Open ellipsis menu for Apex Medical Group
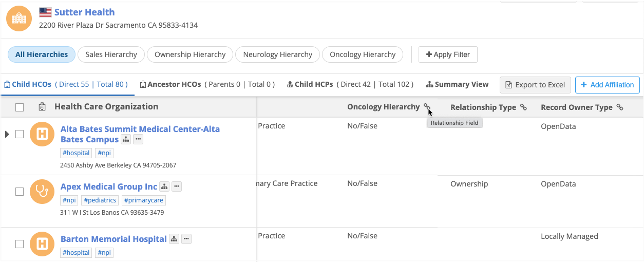644x262 pixels. (x=176, y=186)
